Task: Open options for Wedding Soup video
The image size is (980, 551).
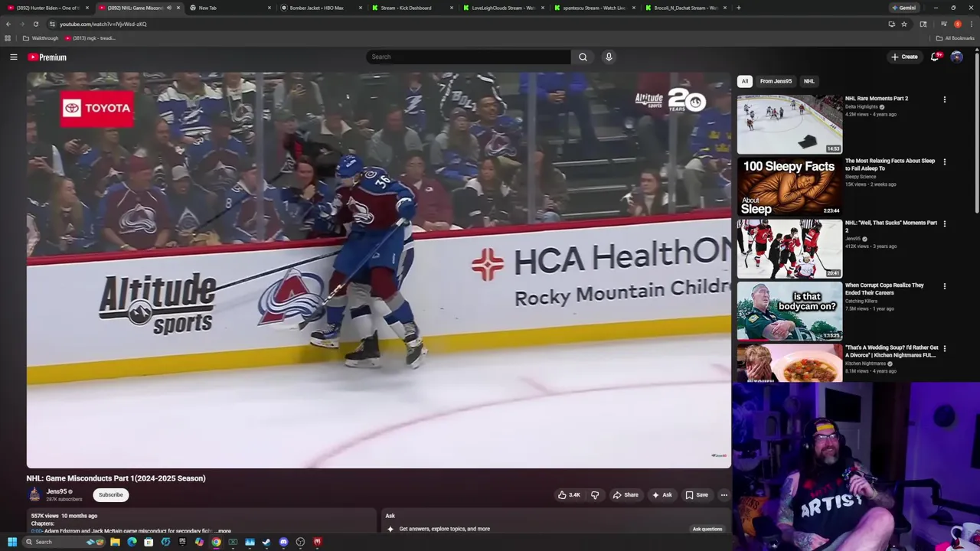Action: 944,348
